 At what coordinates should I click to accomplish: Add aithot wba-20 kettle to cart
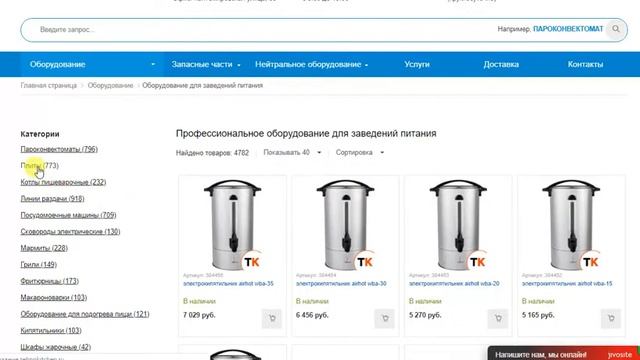click(x=498, y=318)
